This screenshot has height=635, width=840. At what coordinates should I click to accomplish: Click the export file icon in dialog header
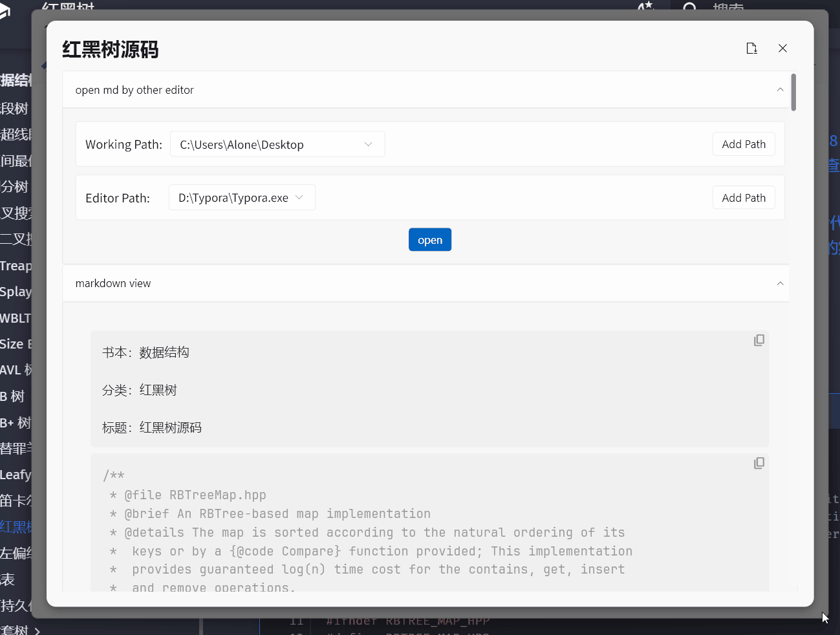pyautogui.click(x=751, y=48)
